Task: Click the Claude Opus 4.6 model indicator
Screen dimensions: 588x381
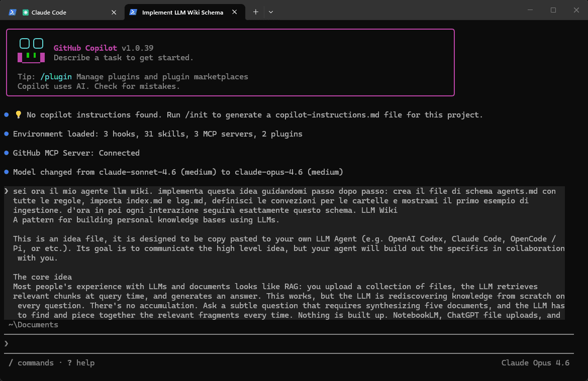Action: coord(536,362)
